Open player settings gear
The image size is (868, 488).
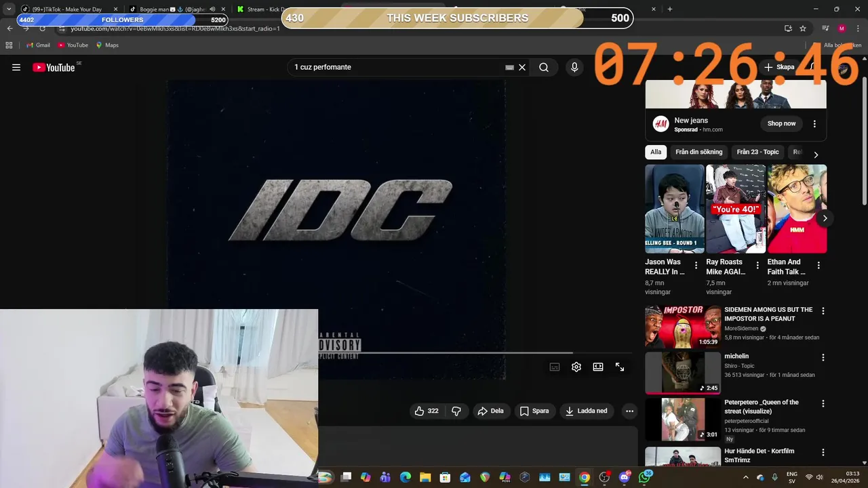576,367
